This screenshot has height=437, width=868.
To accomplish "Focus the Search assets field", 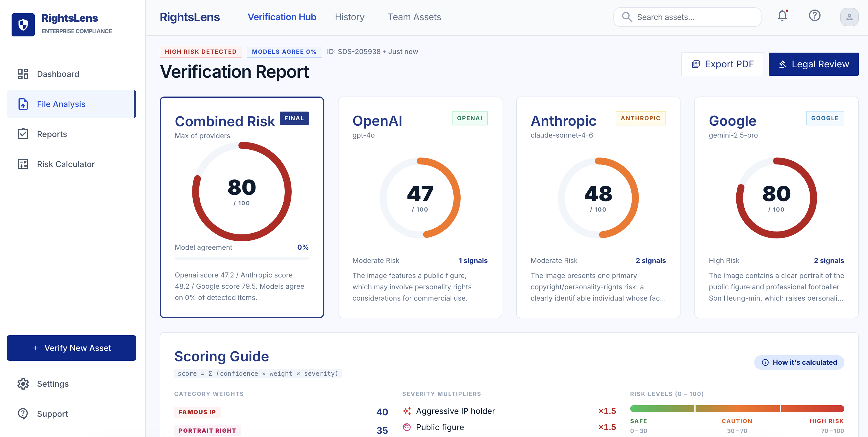I will pos(687,17).
